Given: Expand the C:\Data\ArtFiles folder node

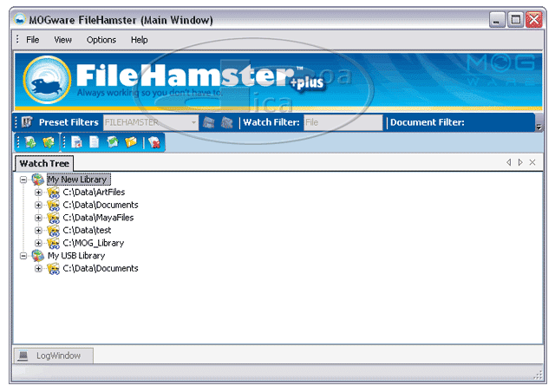Looking at the screenshot, I should 38,193.
